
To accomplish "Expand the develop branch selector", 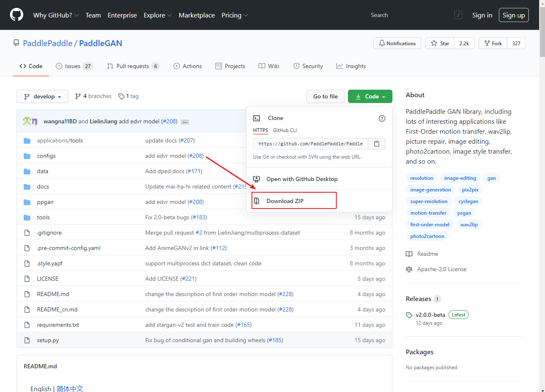I will coord(42,96).
